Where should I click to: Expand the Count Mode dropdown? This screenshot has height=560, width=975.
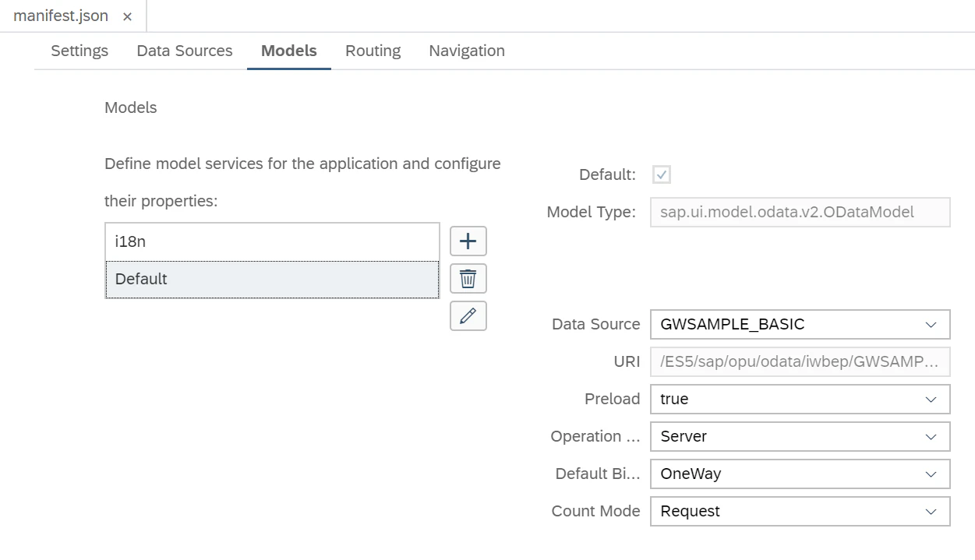(x=800, y=511)
